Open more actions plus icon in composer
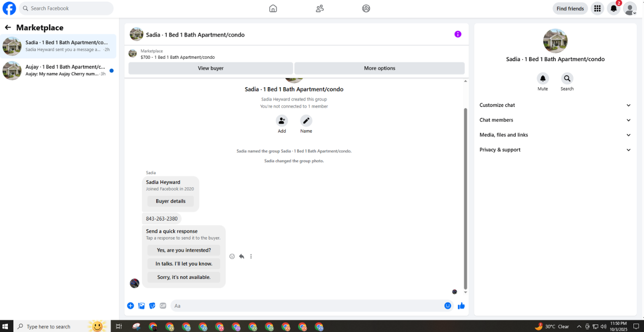The image size is (644, 332). pos(130,306)
